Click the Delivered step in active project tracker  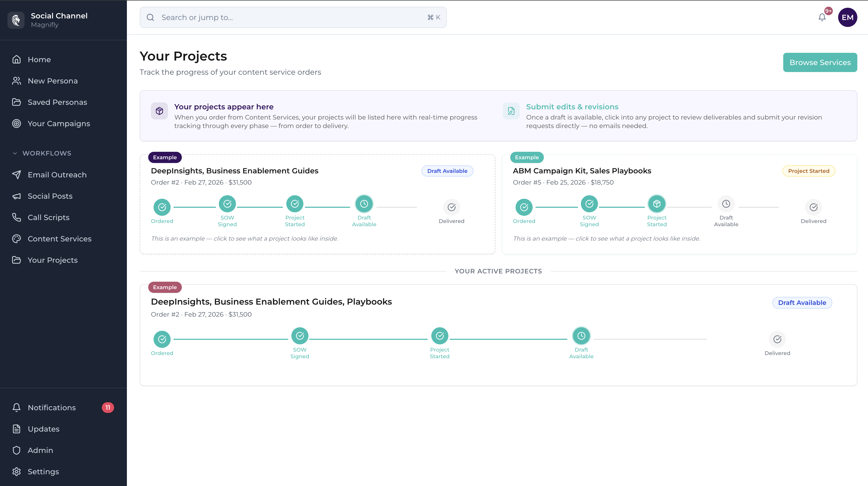point(777,339)
